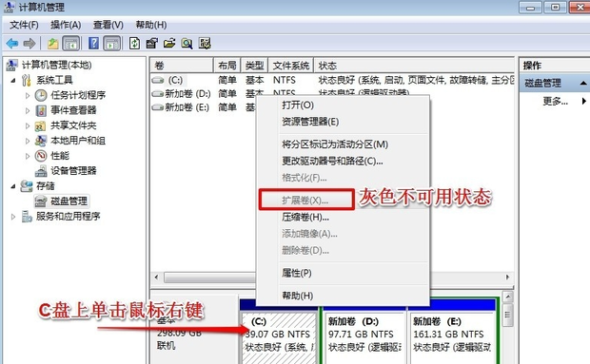
Task: Collapse the 磁盘管理 actions section arrow
Action: [583, 83]
